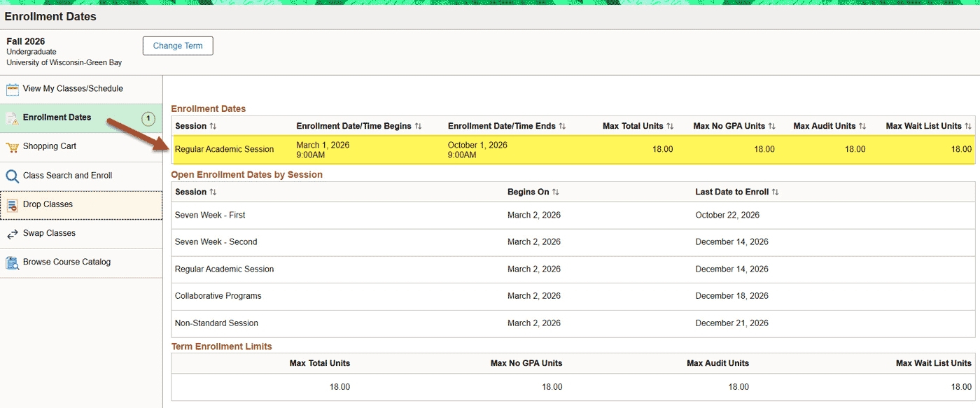
Task: Click the highlighted yellow enrollment row
Action: (490, 148)
